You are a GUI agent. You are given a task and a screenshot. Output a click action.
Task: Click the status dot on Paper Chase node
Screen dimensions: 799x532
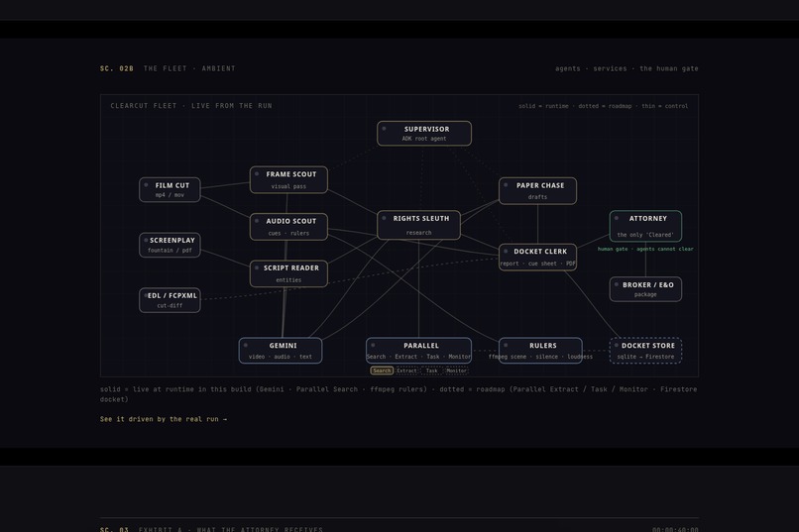tap(506, 185)
